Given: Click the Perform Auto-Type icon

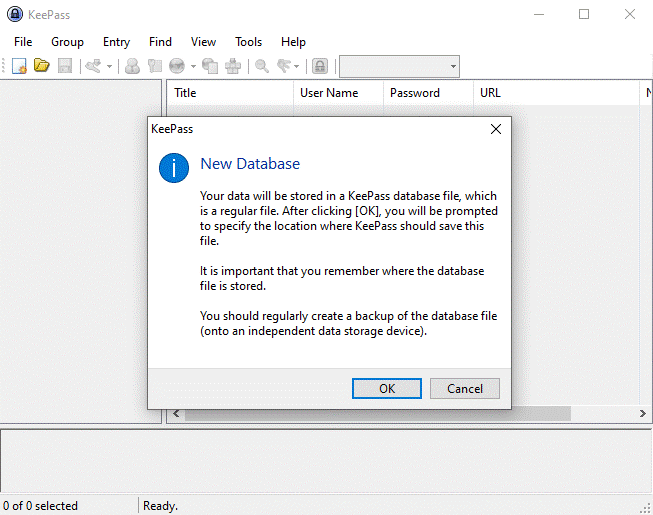Looking at the screenshot, I should click(x=233, y=66).
